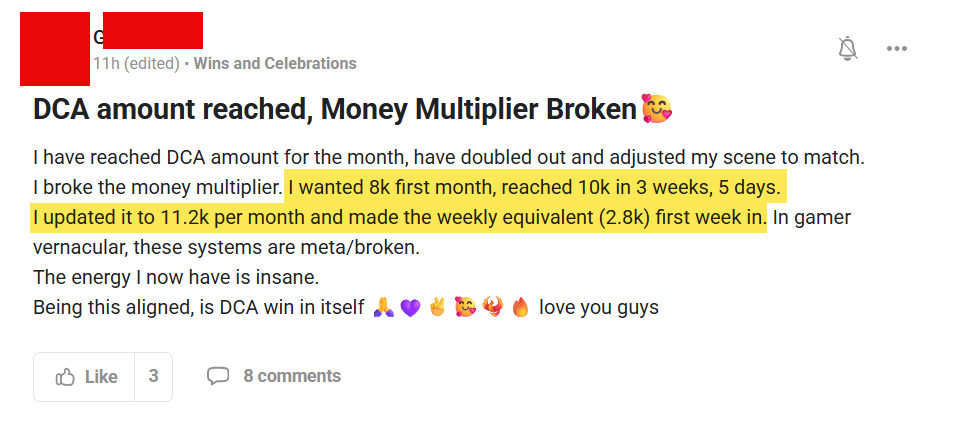Click the speech bubble comments icon

217,377
